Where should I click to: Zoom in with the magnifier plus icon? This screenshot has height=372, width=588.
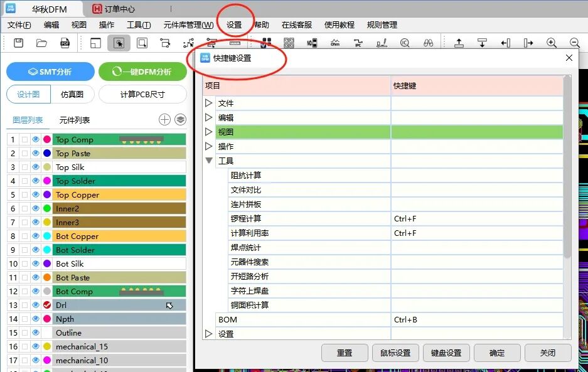pyautogui.click(x=552, y=43)
